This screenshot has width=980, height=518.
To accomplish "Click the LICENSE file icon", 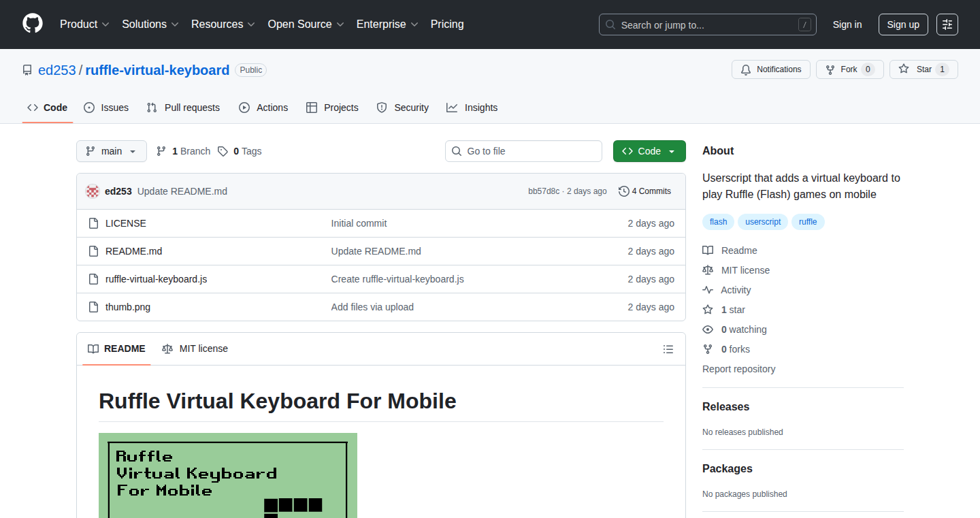I will click(94, 223).
